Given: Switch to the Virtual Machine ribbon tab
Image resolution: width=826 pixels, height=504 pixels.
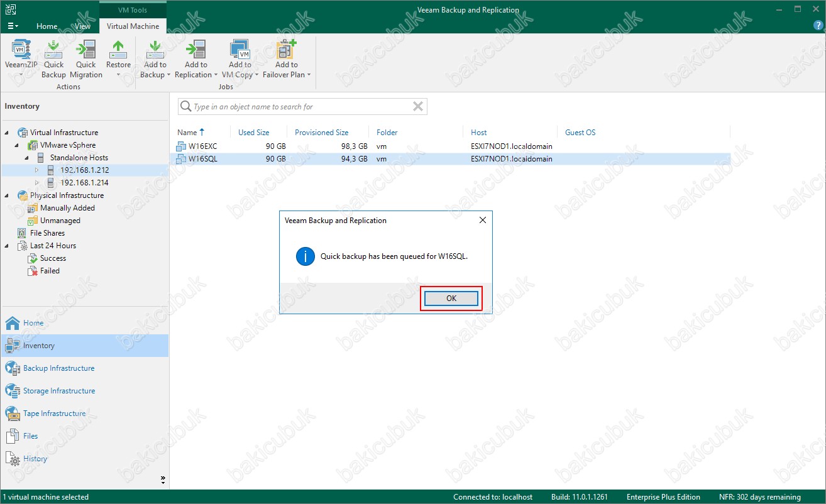Looking at the screenshot, I should (133, 26).
